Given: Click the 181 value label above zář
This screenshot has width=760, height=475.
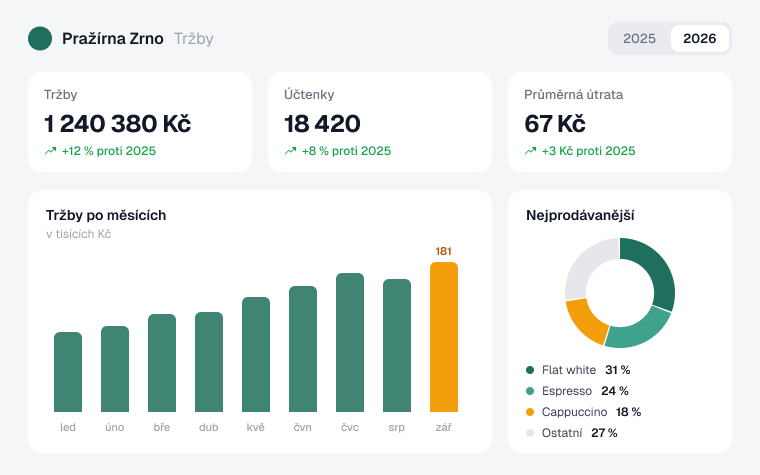Looking at the screenshot, I should click(x=443, y=251).
